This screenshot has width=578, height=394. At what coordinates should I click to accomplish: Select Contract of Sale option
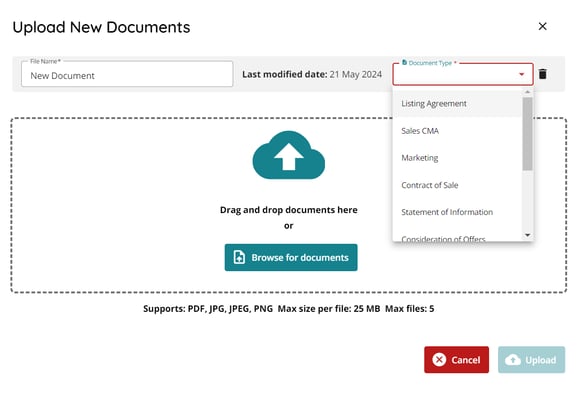[x=457, y=185]
